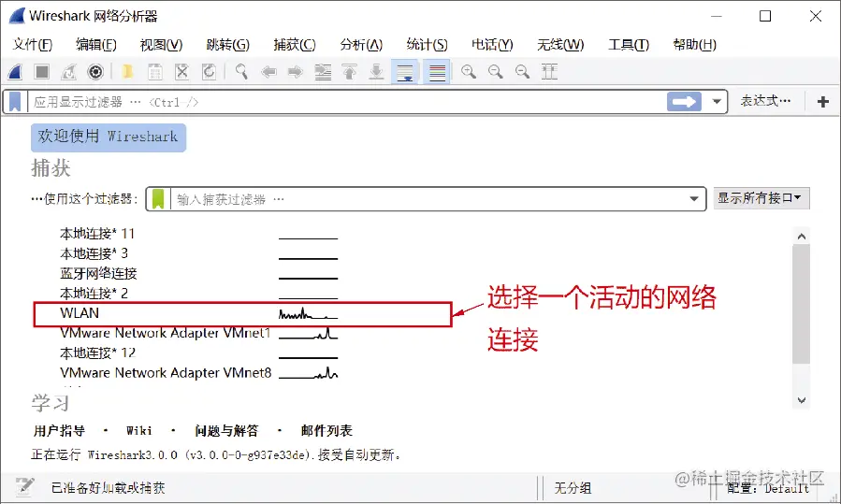Open the 跳转(G) menu
This screenshot has width=841, height=504.
(227, 45)
